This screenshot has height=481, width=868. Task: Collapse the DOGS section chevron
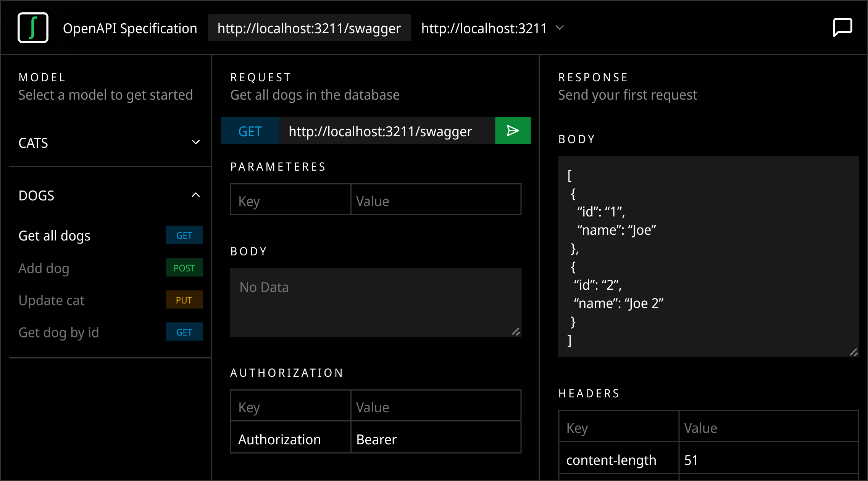tap(195, 195)
